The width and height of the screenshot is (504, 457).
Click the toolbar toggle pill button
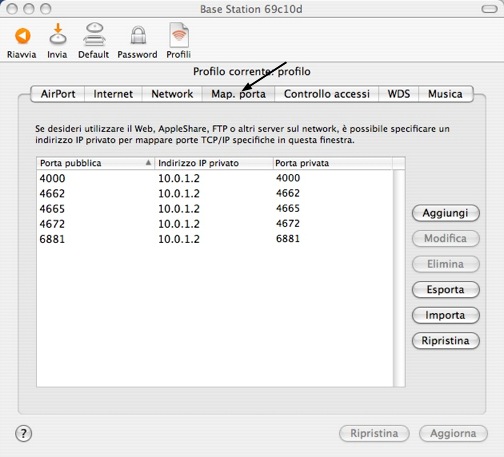point(489,9)
